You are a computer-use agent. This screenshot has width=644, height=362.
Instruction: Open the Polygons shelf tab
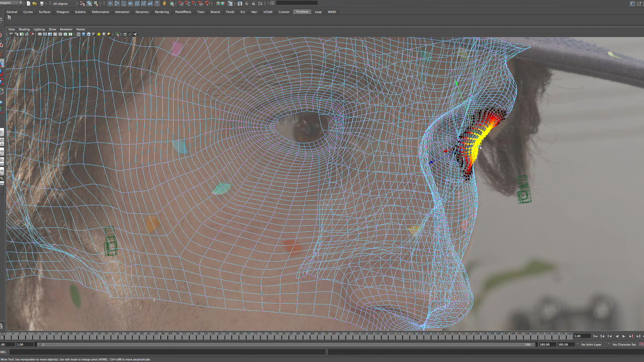point(63,12)
